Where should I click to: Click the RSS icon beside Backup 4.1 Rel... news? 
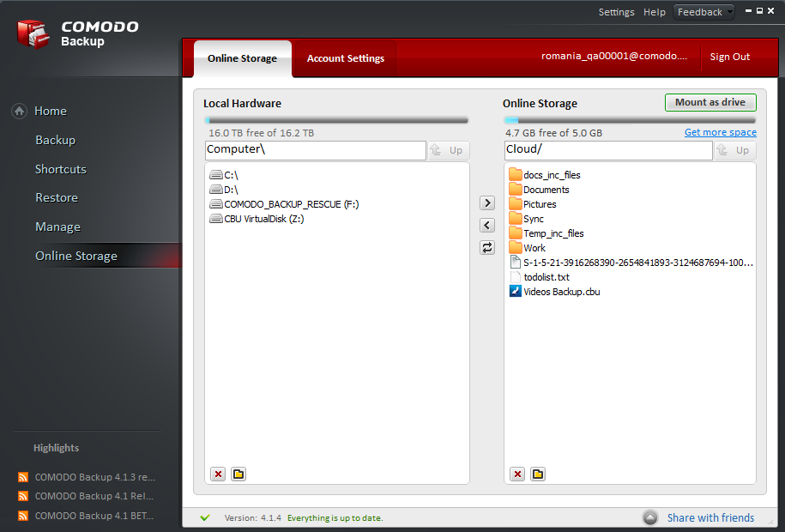point(23,496)
